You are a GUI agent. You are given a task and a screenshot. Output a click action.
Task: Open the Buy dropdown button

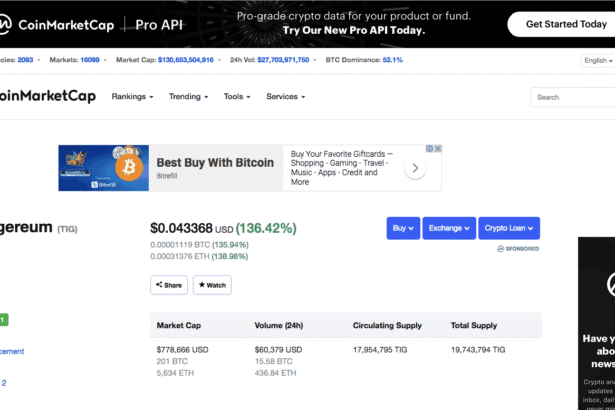[403, 228]
